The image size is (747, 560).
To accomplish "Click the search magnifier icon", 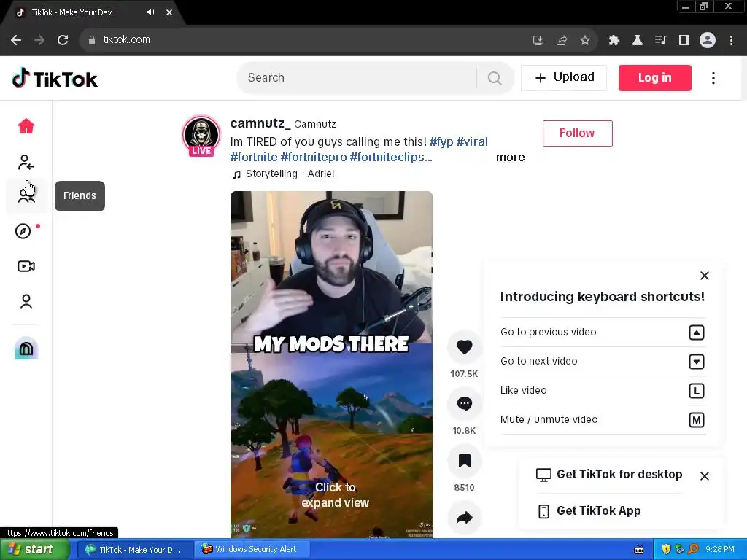I will coord(495,77).
